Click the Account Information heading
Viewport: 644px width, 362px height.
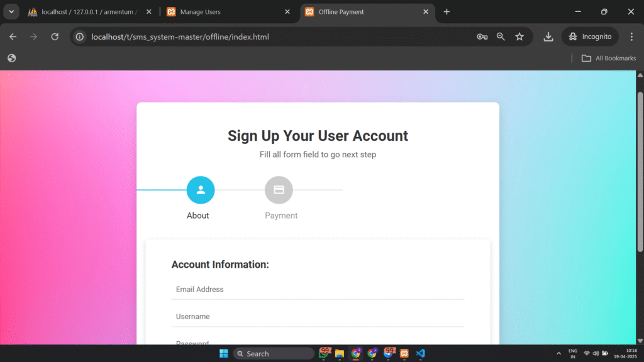(220, 265)
